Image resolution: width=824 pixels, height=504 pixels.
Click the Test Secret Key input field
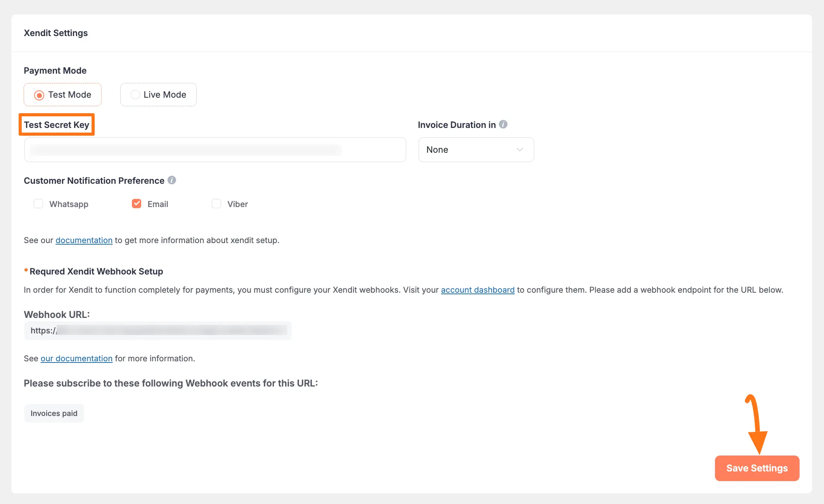215,150
